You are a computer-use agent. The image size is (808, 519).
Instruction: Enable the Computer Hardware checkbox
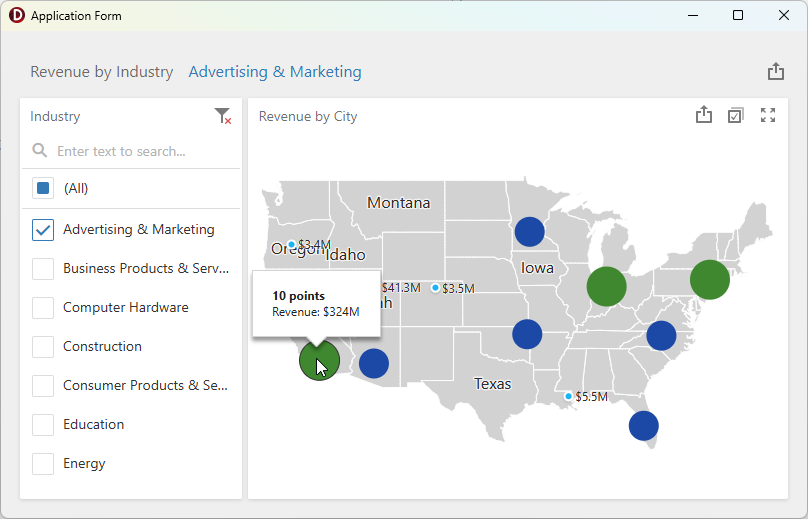43,308
